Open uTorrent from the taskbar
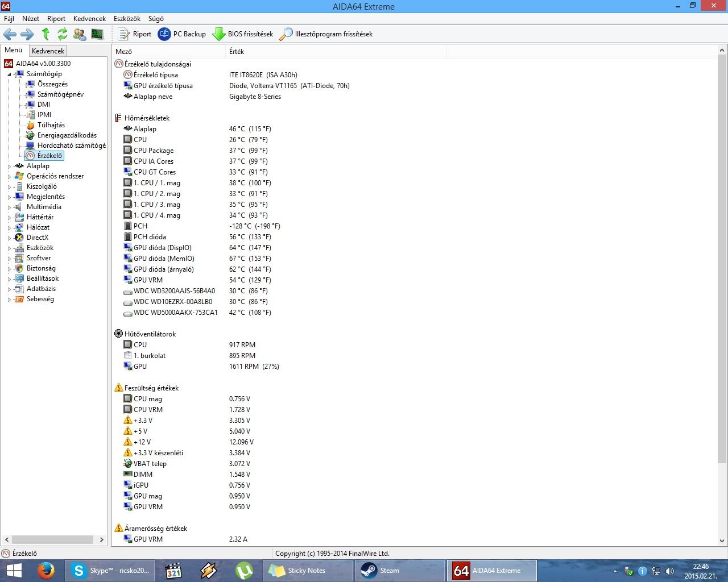This screenshot has height=582, width=728. [244, 570]
